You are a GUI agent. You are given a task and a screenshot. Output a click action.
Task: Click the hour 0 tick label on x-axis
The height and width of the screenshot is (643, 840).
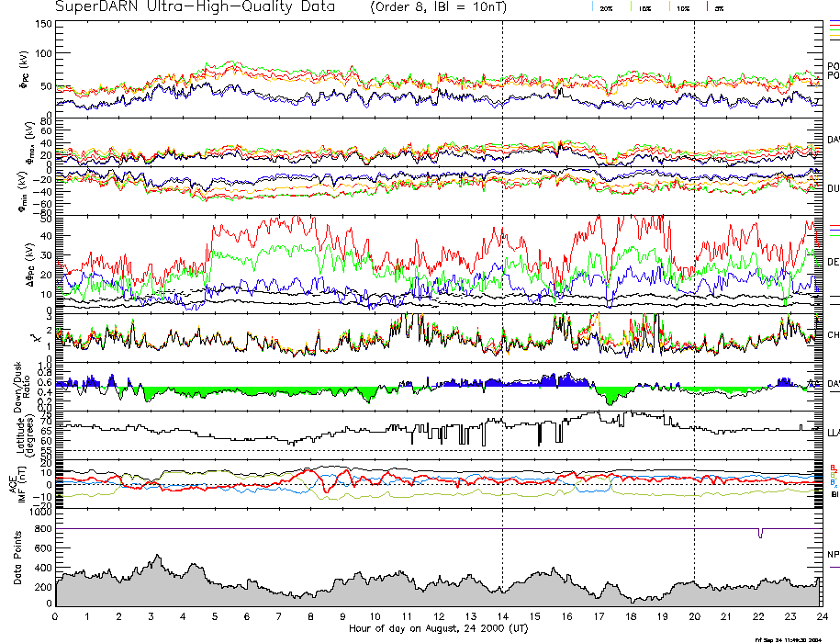tap(56, 618)
